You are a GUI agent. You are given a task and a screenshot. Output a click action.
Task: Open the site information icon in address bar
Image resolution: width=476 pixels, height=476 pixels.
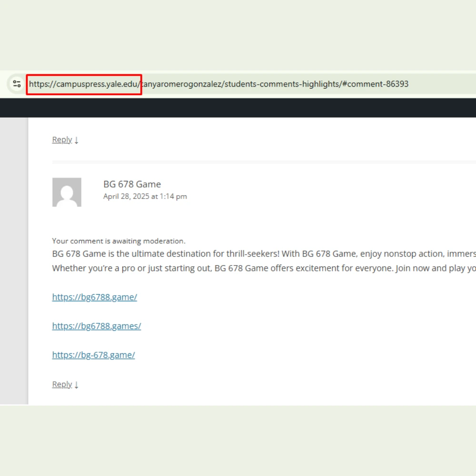(x=17, y=84)
